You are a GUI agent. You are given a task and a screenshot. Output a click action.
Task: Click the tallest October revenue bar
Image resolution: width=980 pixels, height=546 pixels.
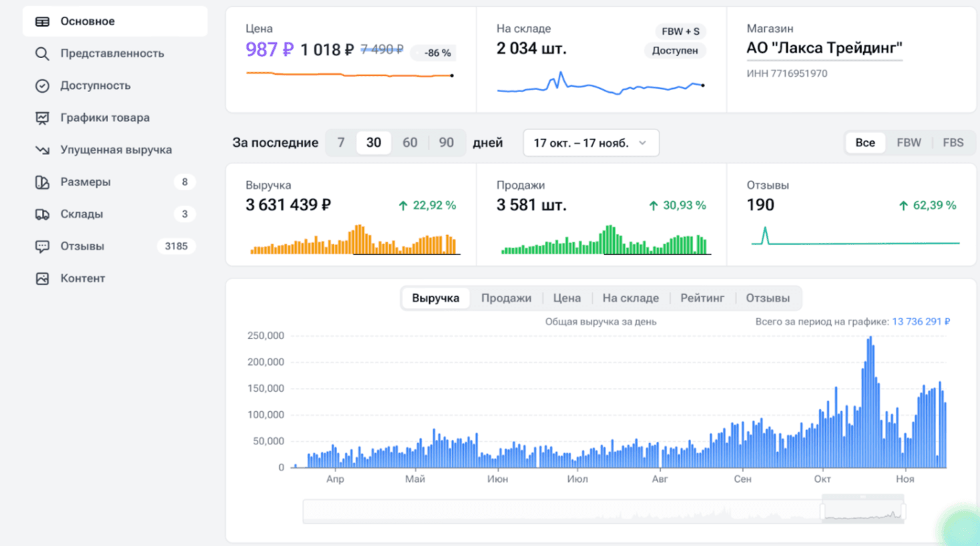(x=871, y=402)
